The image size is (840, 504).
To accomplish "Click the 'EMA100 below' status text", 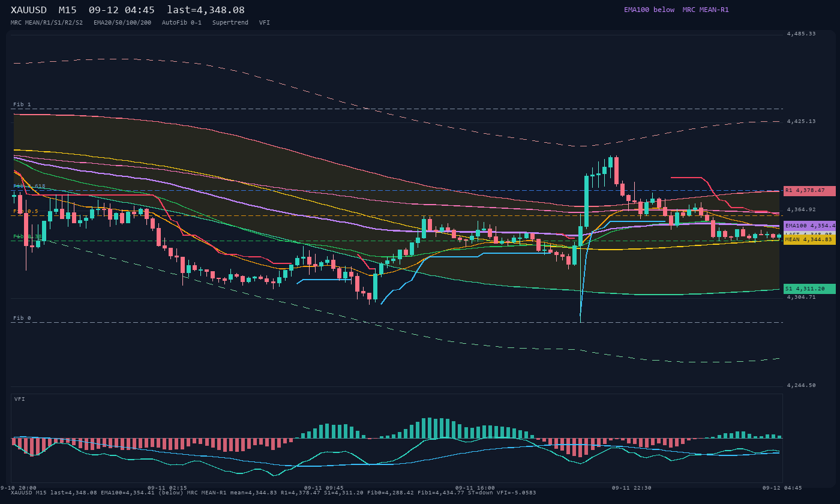I will click(649, 10).
